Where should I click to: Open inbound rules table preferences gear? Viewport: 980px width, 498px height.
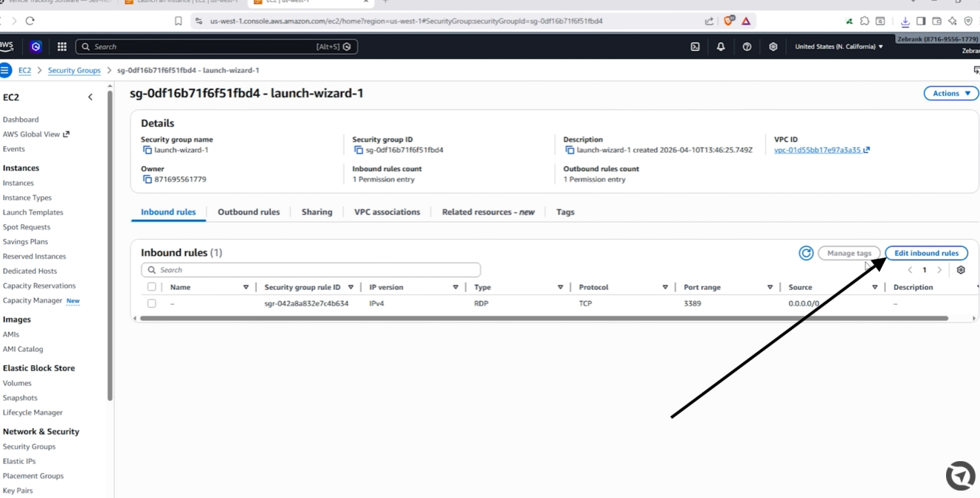click(x=961, y=270)
